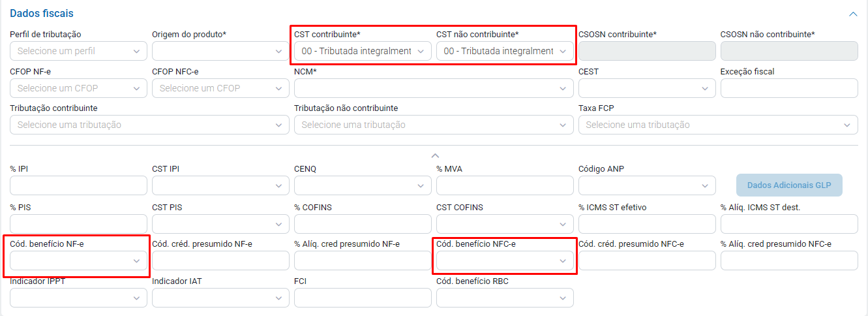
Task: Open the Código ANP dropdown
Action: tap(647, 185)
